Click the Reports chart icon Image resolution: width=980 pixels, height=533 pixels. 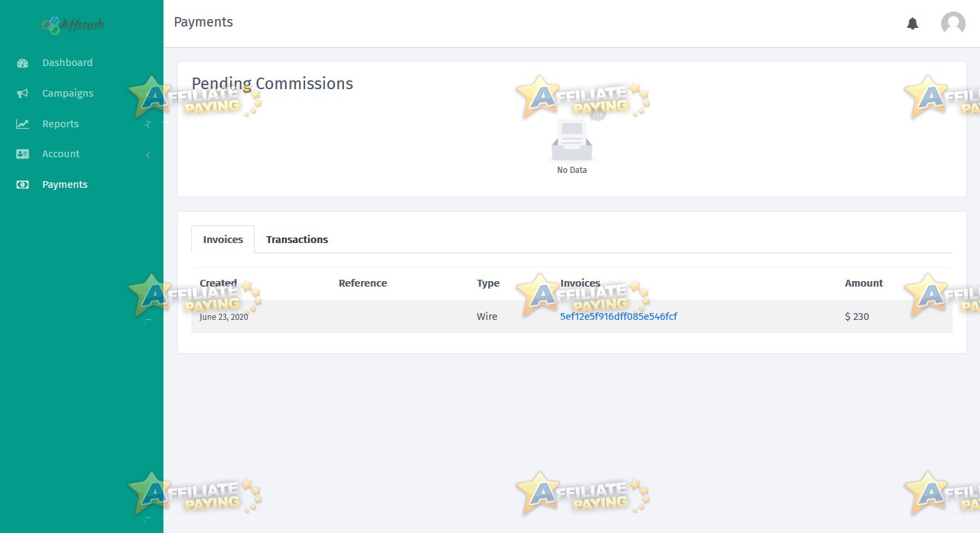22,124
